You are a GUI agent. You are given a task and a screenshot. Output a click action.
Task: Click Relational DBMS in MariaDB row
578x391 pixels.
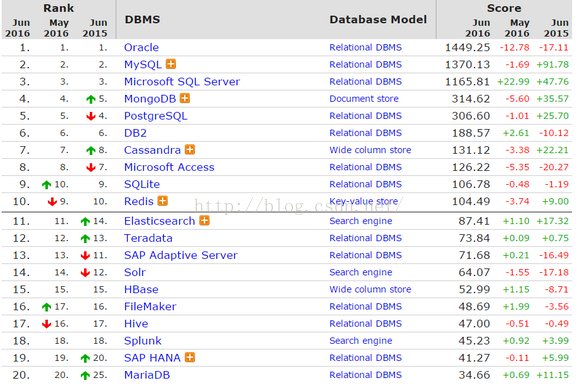(365, 375)
